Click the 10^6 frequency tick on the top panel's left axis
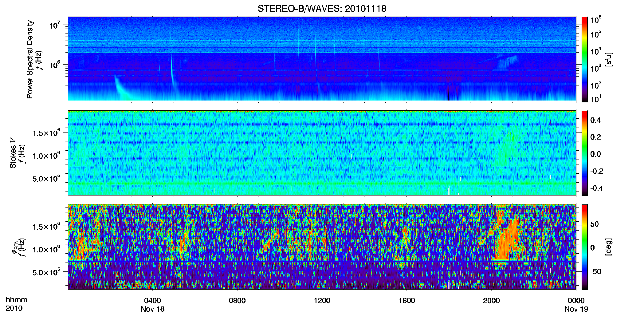Screen dimensions: 644x332 tap(55, 65)
